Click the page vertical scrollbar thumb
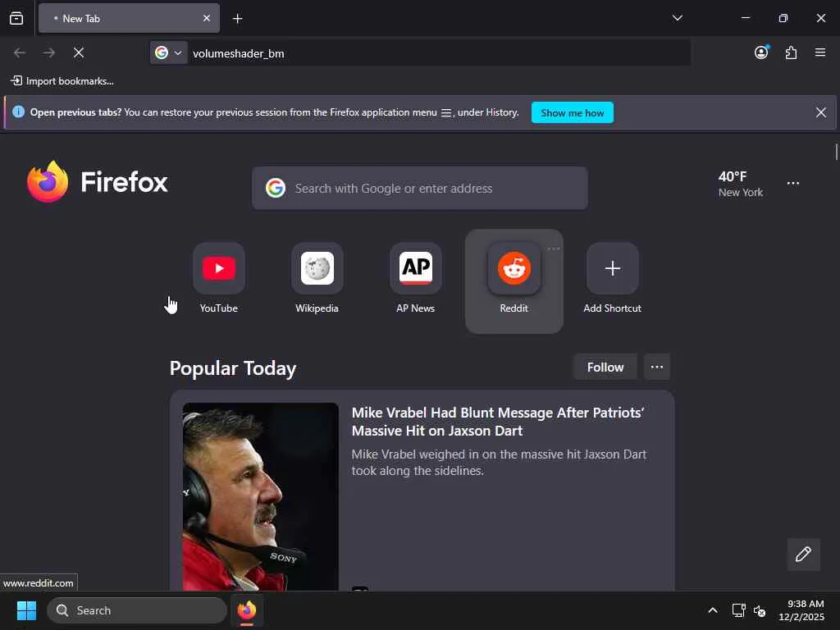840x630 pixels. pos(836,152)
